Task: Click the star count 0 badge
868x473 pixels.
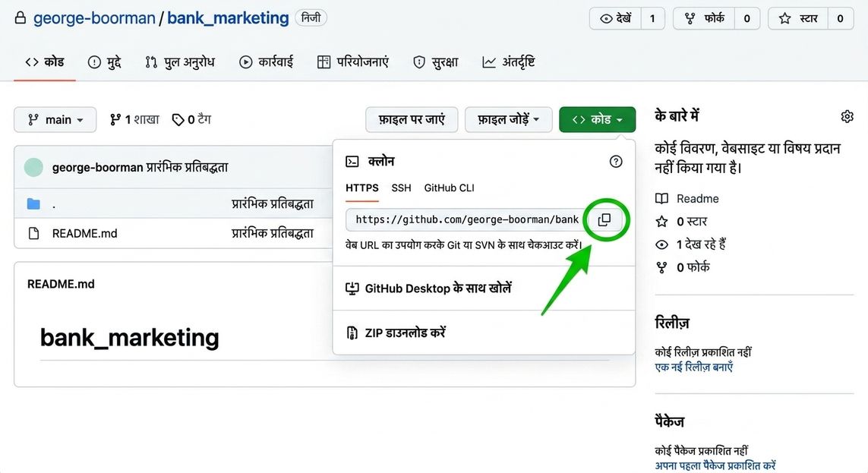Action: point(841,18)
